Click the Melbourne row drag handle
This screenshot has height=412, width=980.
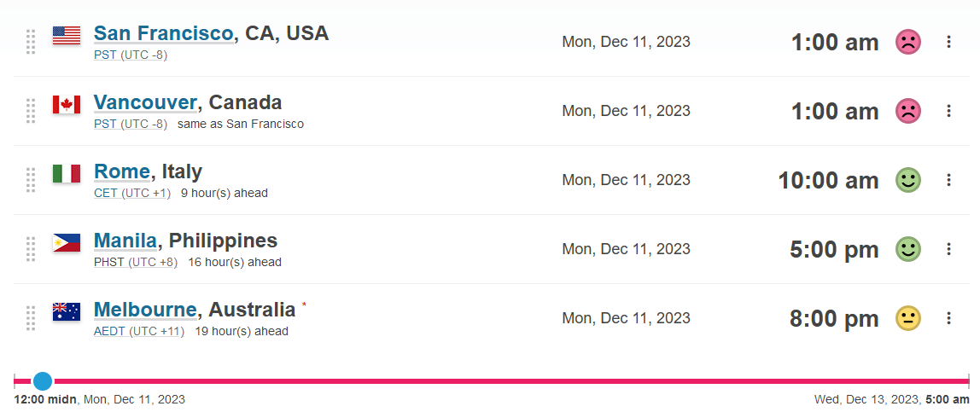tap(31, 318)
